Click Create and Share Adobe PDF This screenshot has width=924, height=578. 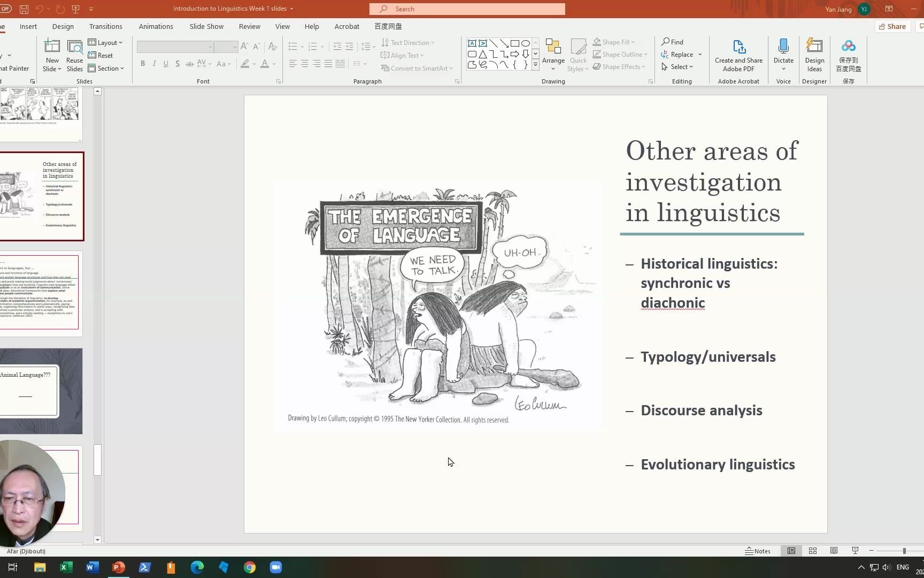738,56
